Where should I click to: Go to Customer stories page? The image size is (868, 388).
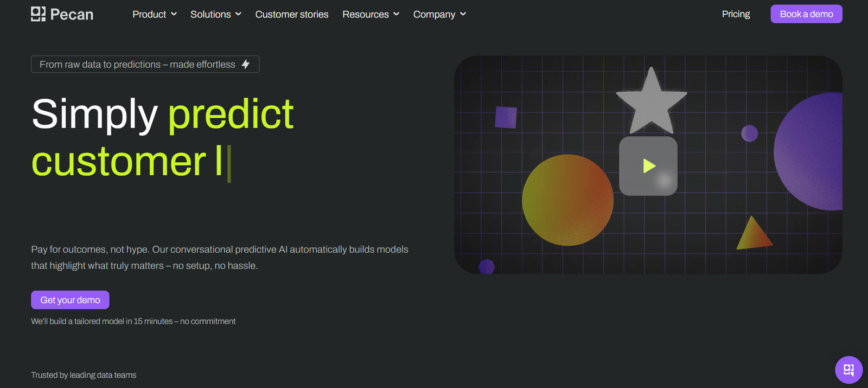coord(292,15)
